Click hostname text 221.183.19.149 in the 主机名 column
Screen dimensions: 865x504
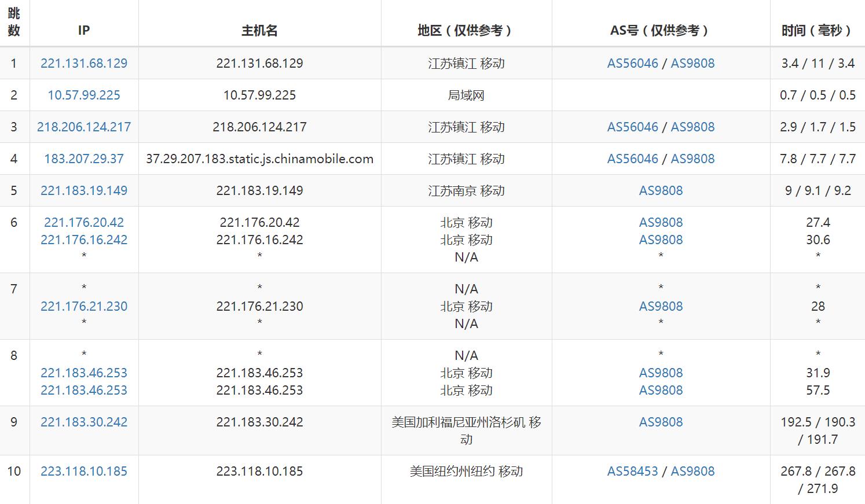click(259, 190)
